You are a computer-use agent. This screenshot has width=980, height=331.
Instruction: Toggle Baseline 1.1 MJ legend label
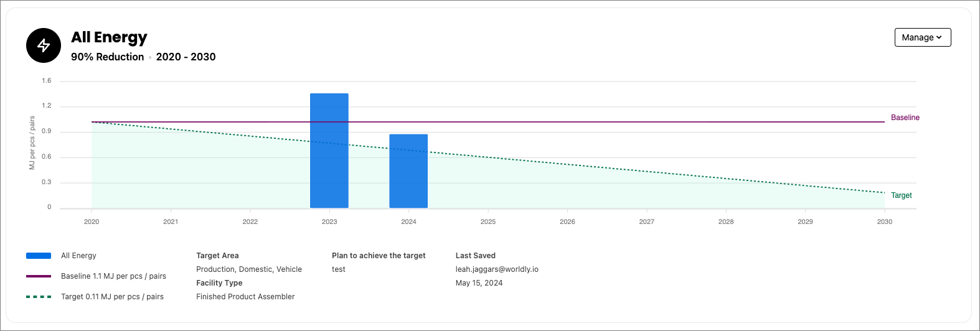(x=113, y=276)
